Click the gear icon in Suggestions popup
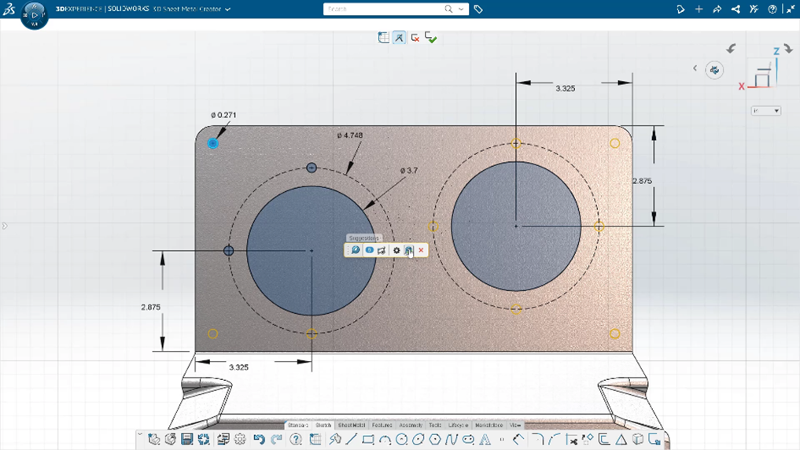 coord(397,250)
